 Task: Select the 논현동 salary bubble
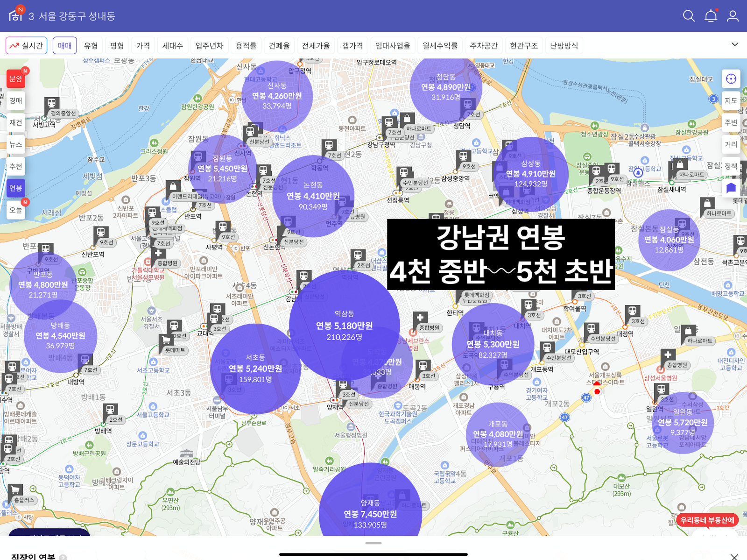pos(313,196)
